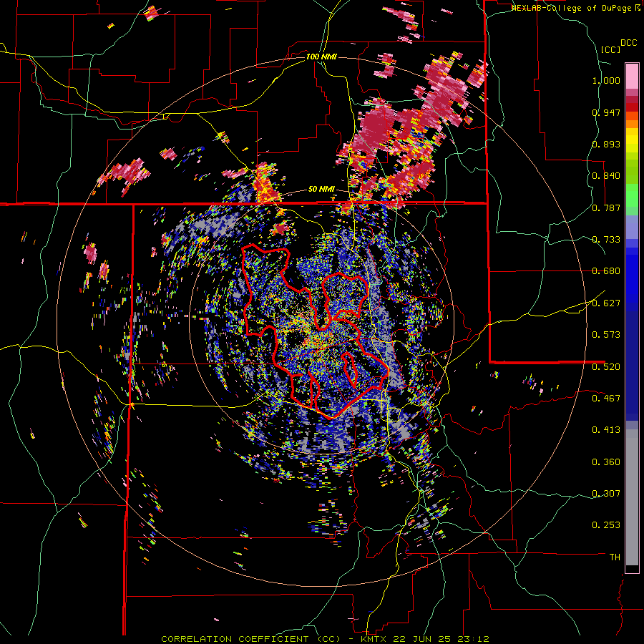This screenshot has height=644, width=644.
Task: Click the "0.573" scale value
Action: (606, 335)
